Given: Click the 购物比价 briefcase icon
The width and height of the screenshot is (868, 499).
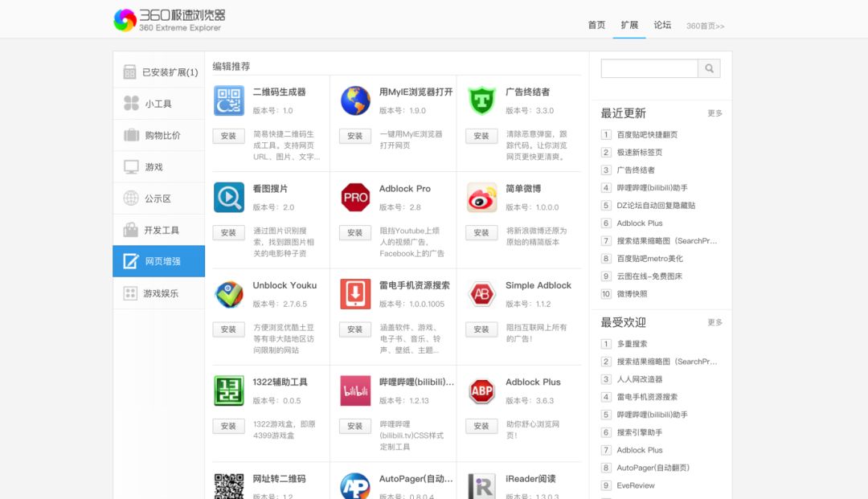Looking at the screenshot, I should [x=131, y=135].
